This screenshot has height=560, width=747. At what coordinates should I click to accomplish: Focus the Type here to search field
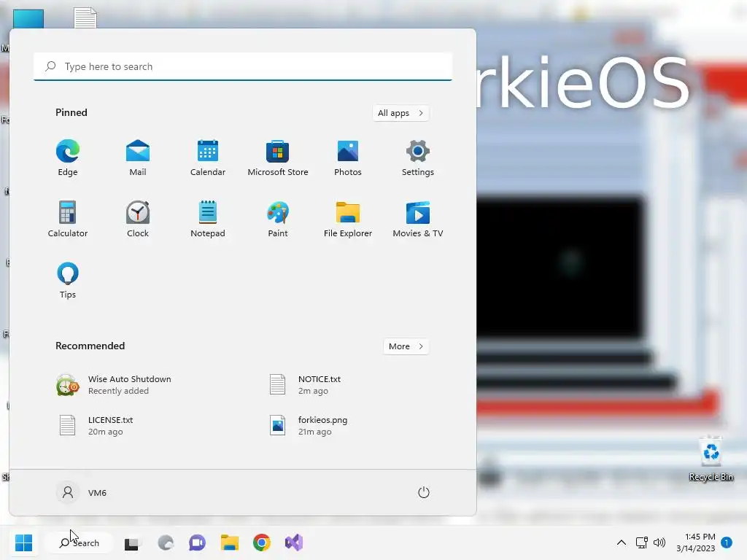243,66
